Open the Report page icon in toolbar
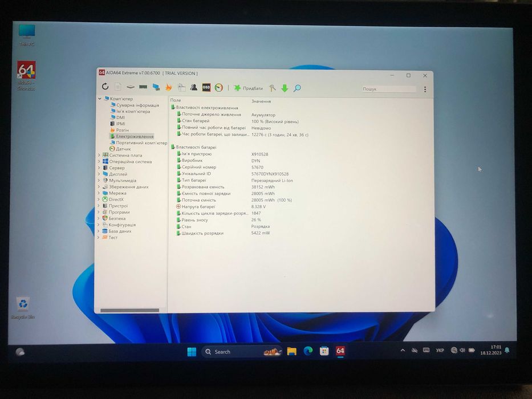 [x=117, y=87]
